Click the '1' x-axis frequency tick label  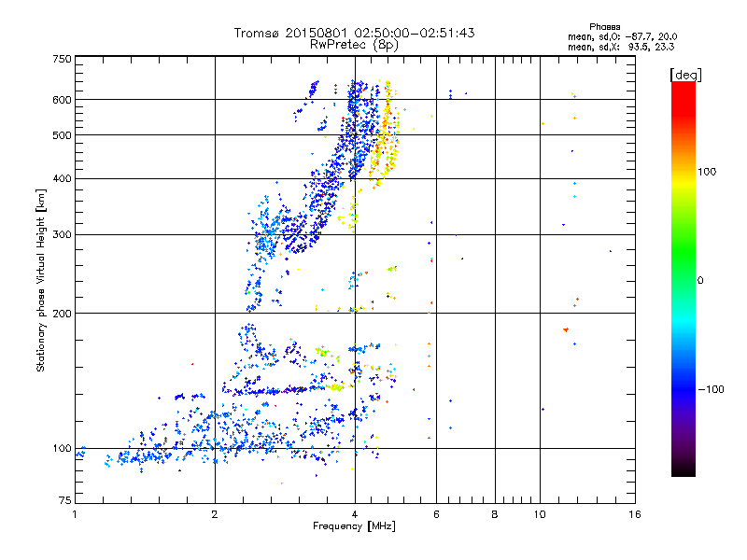[x=75, y=514]
